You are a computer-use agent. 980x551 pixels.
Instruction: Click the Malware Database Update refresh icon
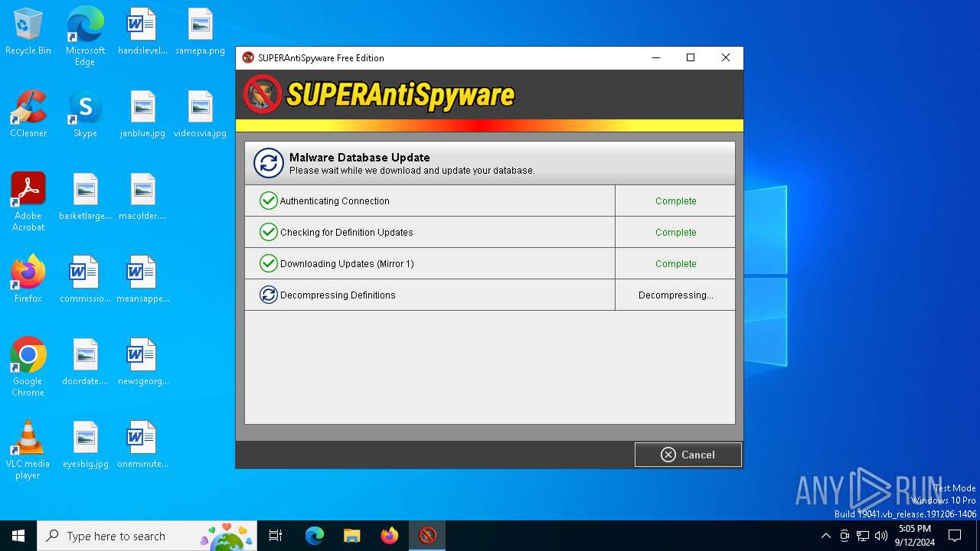click(x=269, y=163)
